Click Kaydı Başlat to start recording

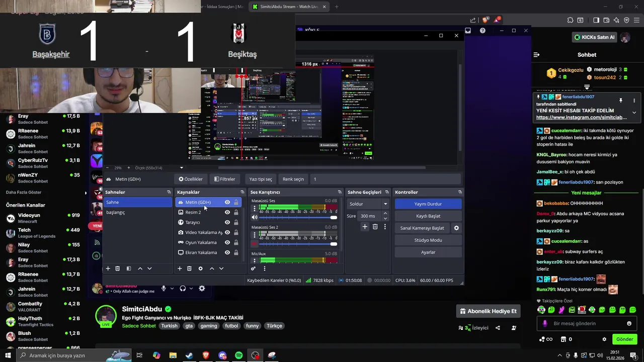(428, 216)
